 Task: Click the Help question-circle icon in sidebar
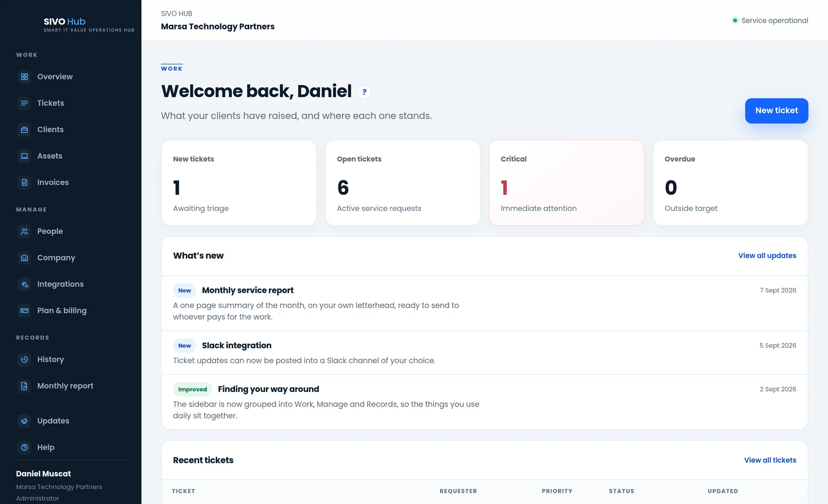coord(24,447)
